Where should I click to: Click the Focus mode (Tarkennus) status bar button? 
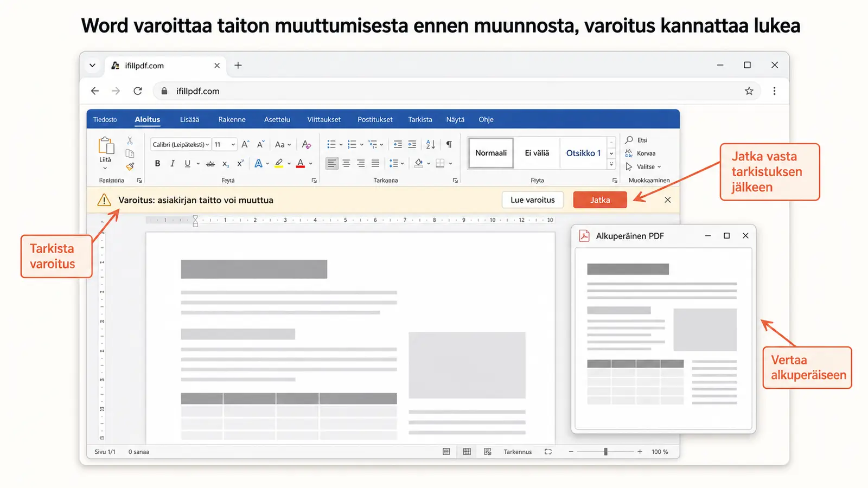[518, 452]
